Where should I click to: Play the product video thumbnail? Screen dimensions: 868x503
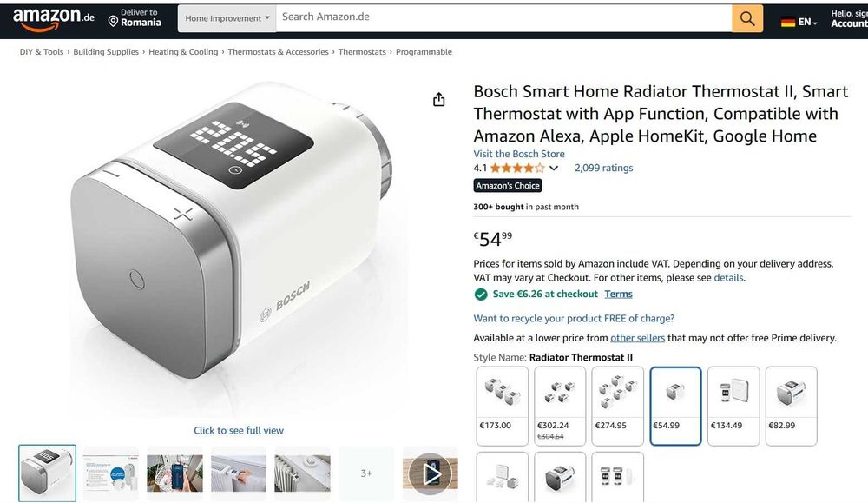tap(431, 473)
